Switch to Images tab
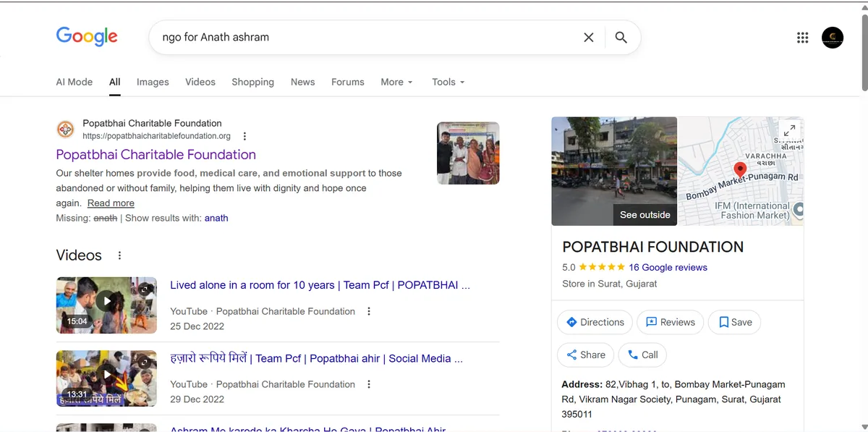Image resolution: width=868 pixels, height=432 pixels. (153, 82)
